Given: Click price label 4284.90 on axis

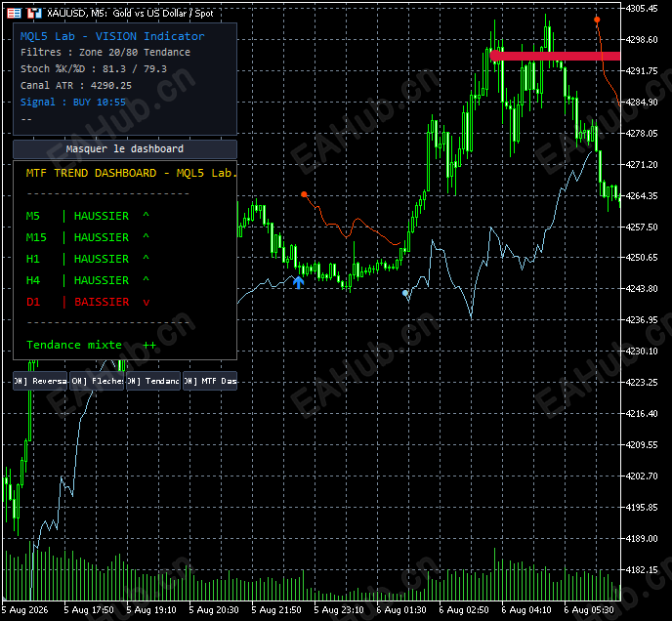Looking at the screenshot, I should point(642,102).
